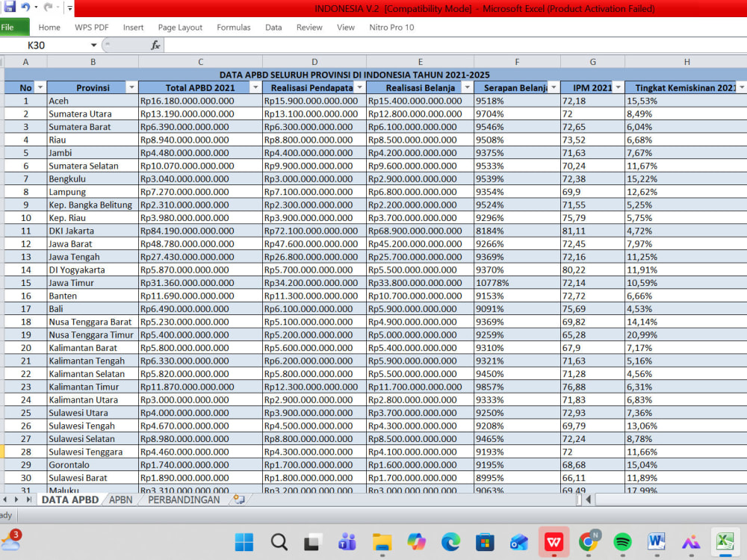Click the next sheet navigation arrow
The height and width of the screenshot is (560, 747).
[x=16, y=500]
